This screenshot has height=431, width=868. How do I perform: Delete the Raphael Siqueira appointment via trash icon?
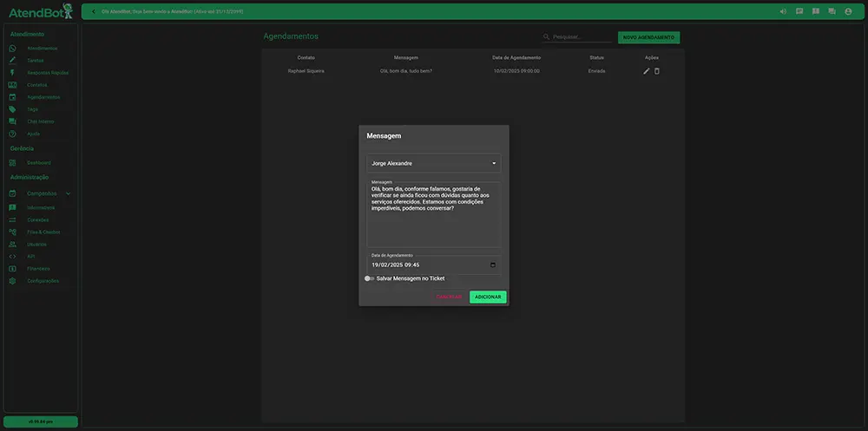click(657, 71)
